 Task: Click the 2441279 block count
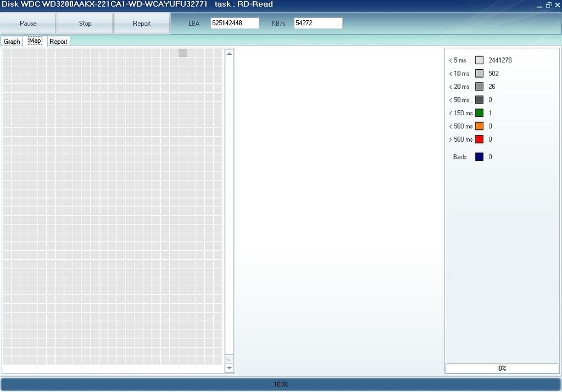pos(500,60)
